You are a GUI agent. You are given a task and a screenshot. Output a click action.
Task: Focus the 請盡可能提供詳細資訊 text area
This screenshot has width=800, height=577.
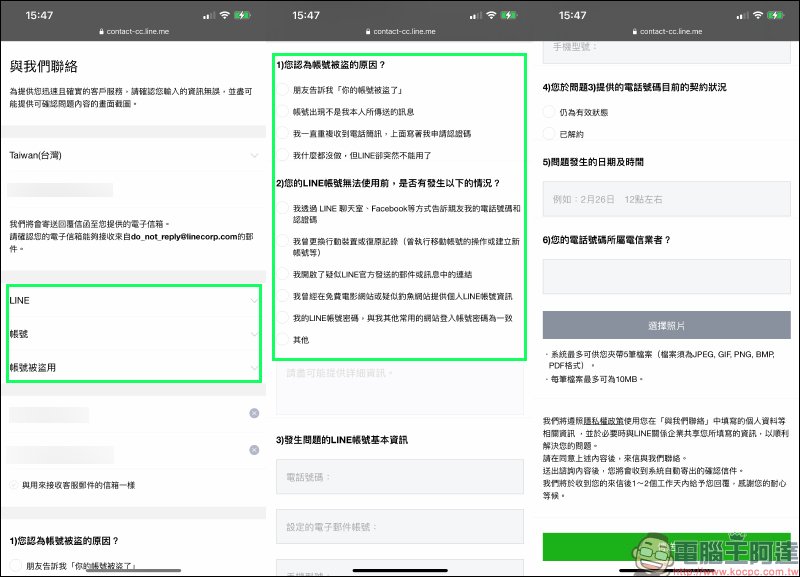coord(399,388)
